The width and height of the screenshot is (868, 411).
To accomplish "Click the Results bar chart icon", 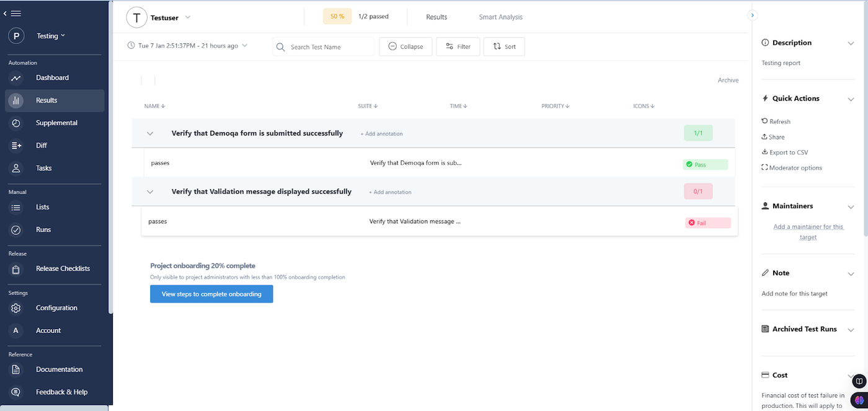I will coord(16,100).
